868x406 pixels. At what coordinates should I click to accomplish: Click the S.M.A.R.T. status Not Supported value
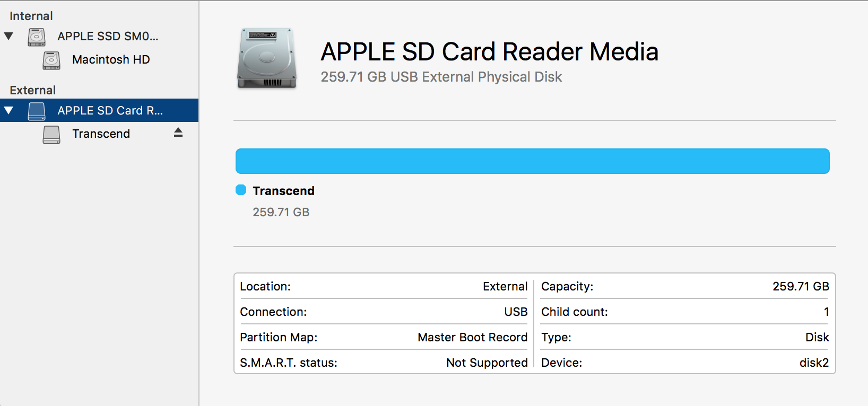point(487,363)
